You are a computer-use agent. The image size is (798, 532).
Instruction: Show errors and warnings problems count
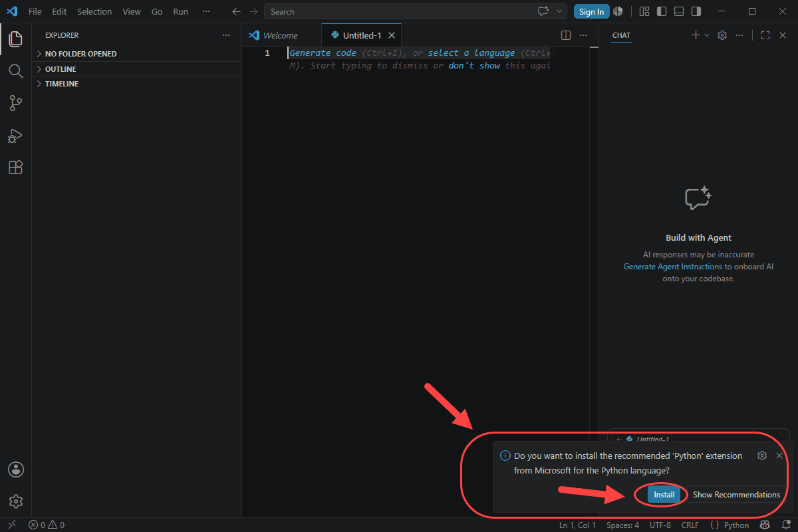click(47, 525)
